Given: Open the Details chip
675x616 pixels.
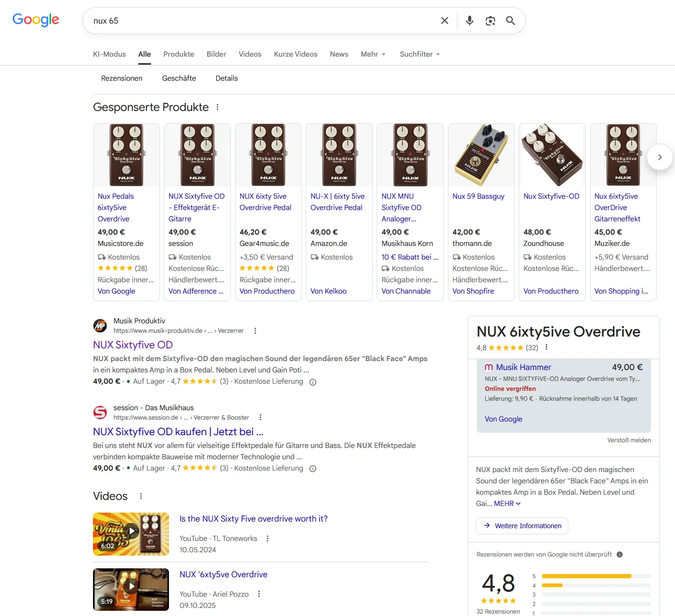Looking at the screenshot, I should pyautogui.click(x=227, y=78).
